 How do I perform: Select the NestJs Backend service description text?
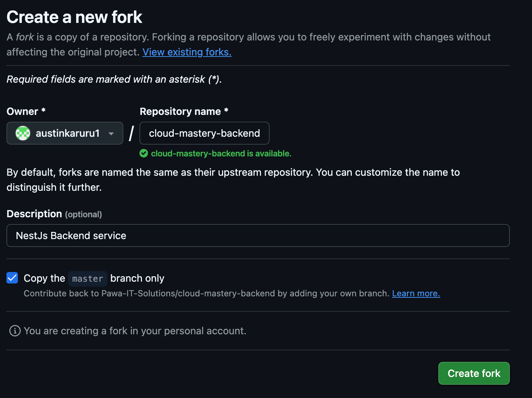71,236
